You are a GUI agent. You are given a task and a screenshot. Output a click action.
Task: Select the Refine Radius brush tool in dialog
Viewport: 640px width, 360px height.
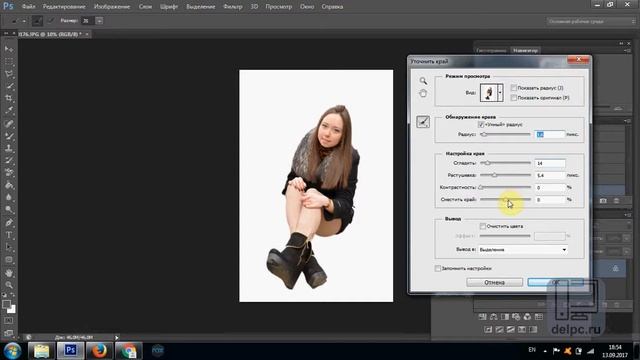coord(423,122)
